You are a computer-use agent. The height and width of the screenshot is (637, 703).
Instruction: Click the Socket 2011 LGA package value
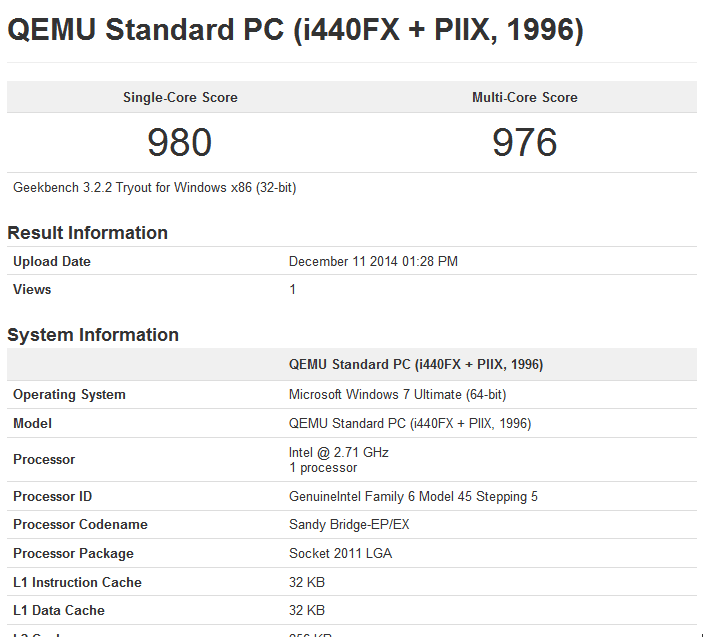(340, 553)
